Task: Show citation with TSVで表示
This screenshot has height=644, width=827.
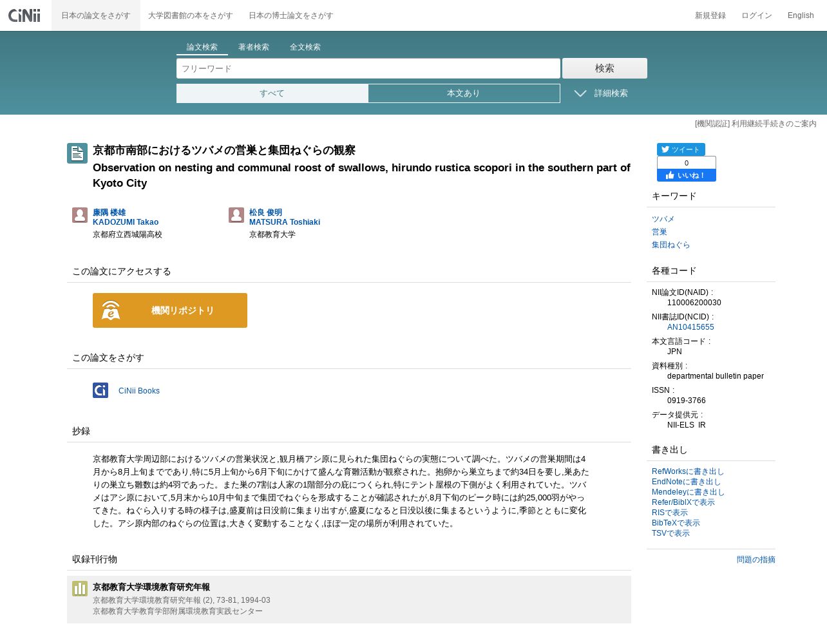Action: 670,533
